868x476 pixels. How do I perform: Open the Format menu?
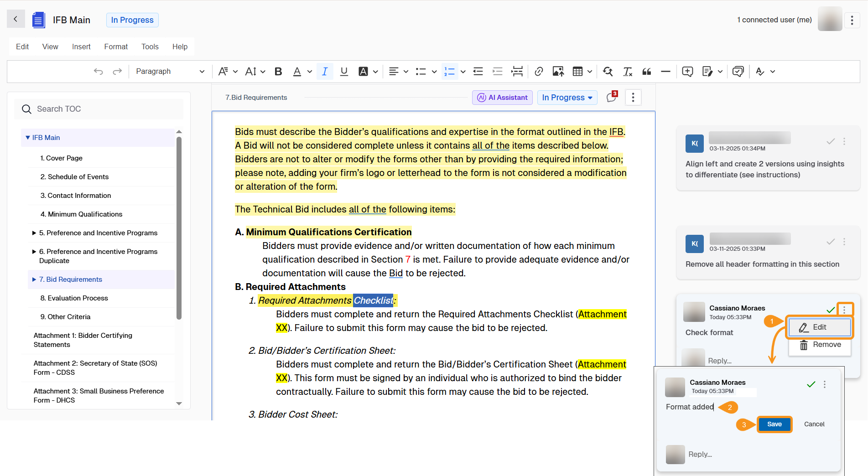(116, 47)
